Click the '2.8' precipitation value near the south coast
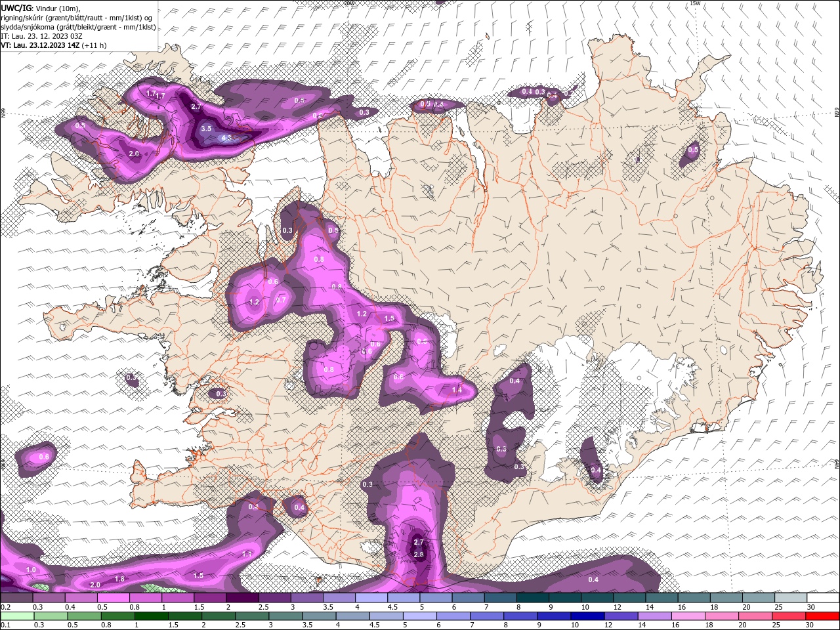This screenshot has width=840, height=630. [419, 555]
